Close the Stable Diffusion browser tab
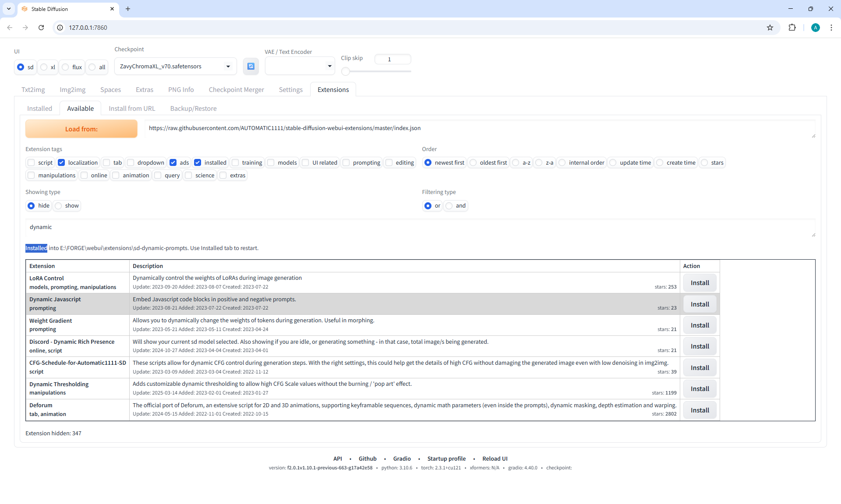The height and width of the screenshot is (504, 841). [x=112, y=9]
